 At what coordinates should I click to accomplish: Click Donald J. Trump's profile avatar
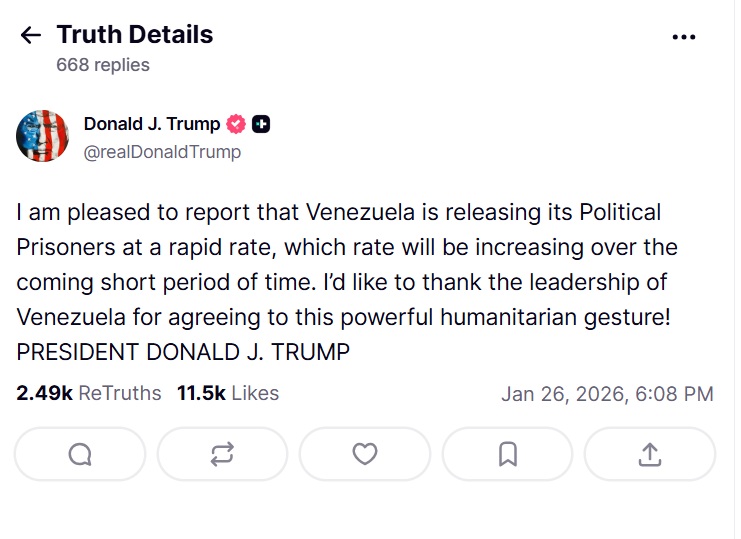coord(42,137)
